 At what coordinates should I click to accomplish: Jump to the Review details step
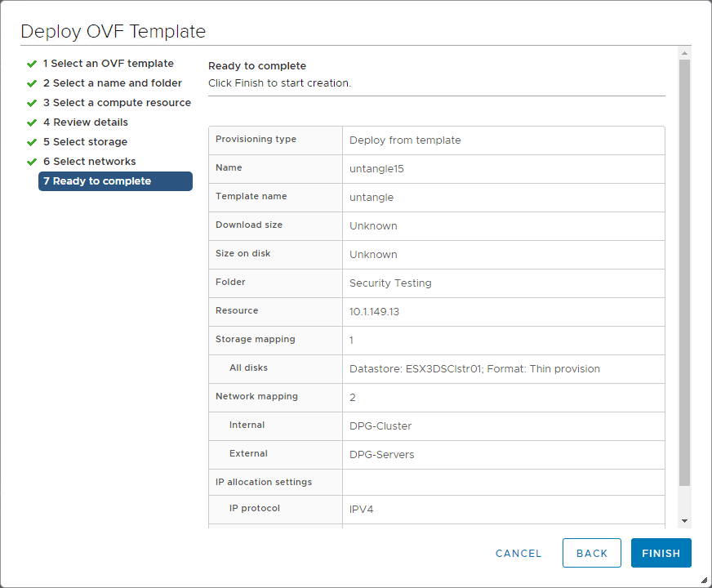86,122
